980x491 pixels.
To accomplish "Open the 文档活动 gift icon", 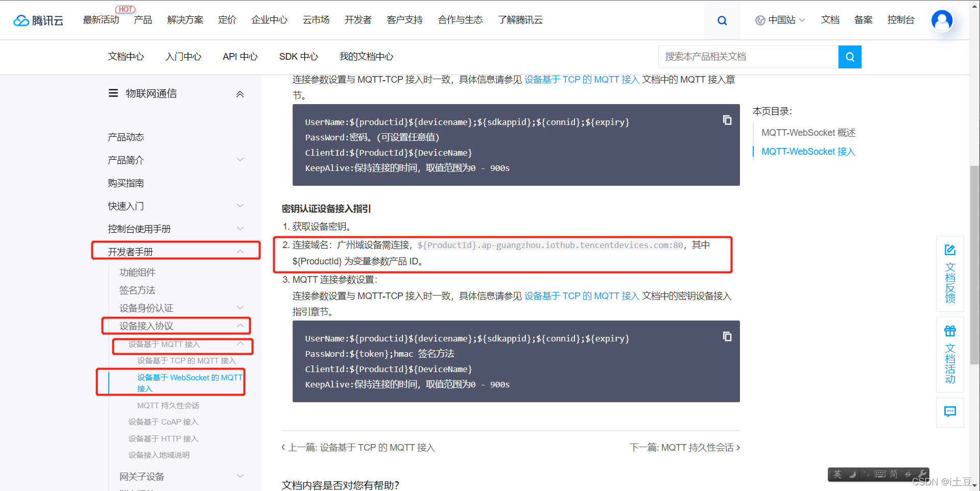I will click(950, 331).
